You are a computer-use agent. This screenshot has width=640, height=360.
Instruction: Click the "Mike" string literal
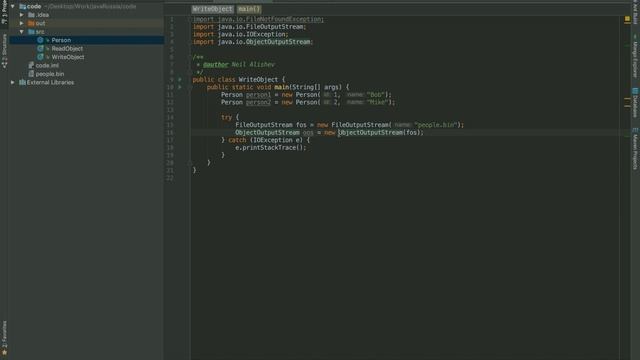point(377,102)
